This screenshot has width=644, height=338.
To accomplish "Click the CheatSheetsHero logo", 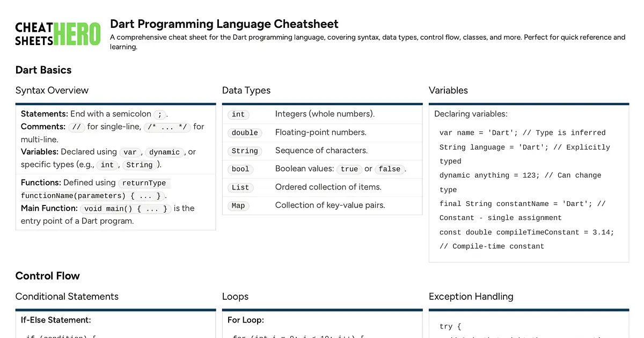I will click(57, 33).
